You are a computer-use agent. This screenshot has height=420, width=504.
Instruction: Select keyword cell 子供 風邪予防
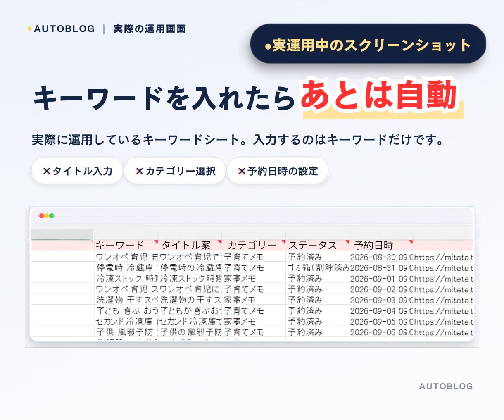[126, 332]
